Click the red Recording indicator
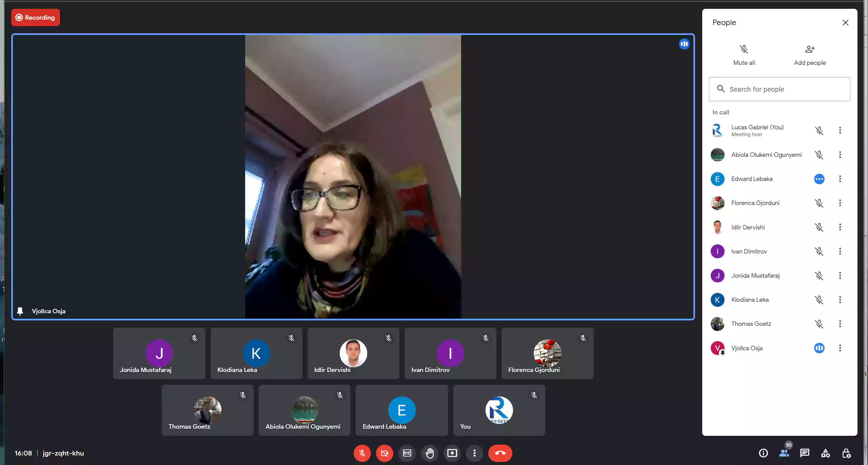Viewport: 868px width, 465px height. (36, 18)
